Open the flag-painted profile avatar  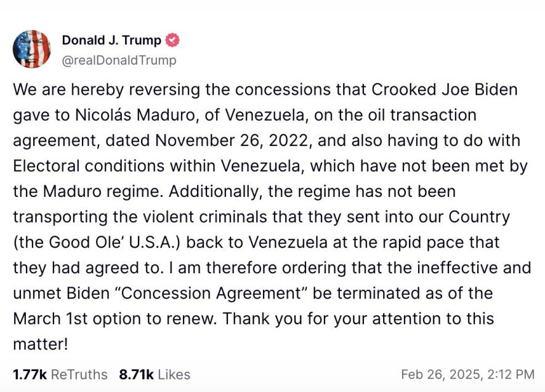point(32,49)
